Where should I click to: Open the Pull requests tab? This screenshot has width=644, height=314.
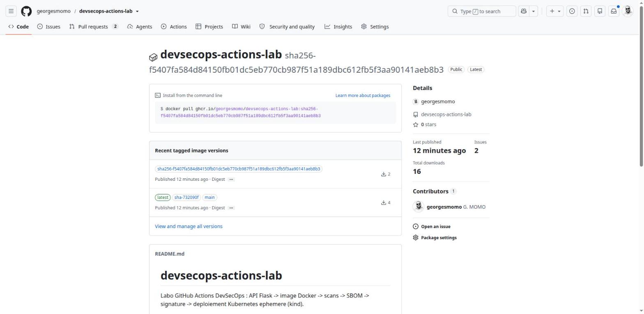pyautogui.click(x=94, y=27)
